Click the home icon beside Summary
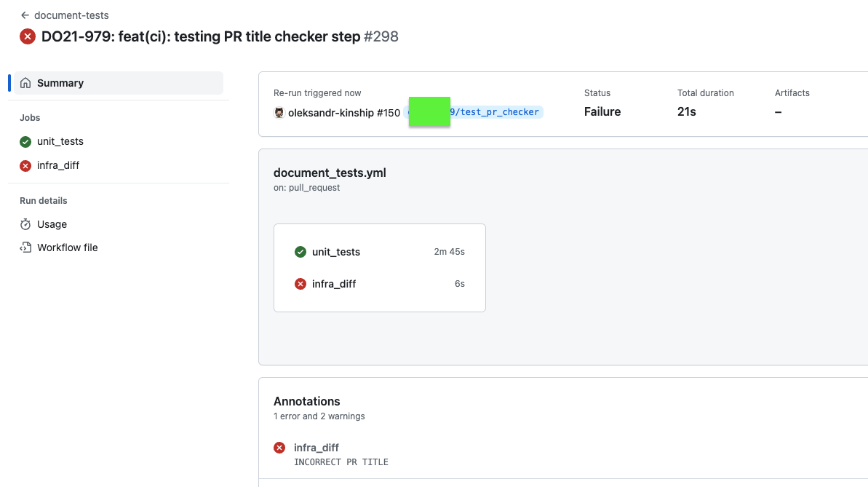 (25, 82)
